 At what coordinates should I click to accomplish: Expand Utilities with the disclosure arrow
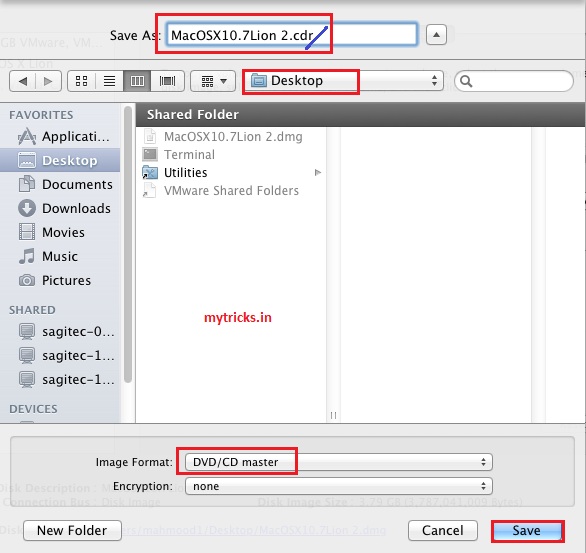pyautogui.click(x=318, y=173)
